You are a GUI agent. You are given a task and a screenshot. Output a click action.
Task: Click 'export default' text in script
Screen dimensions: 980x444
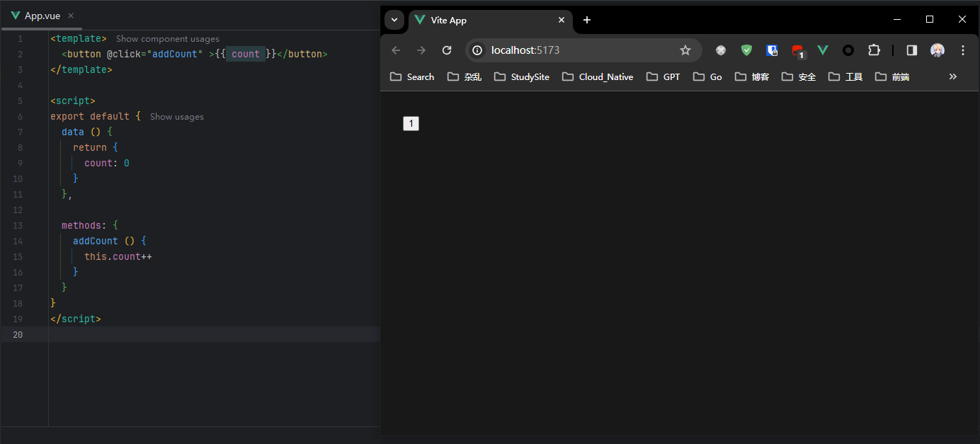pyautogui.click(x=90, y=116)
